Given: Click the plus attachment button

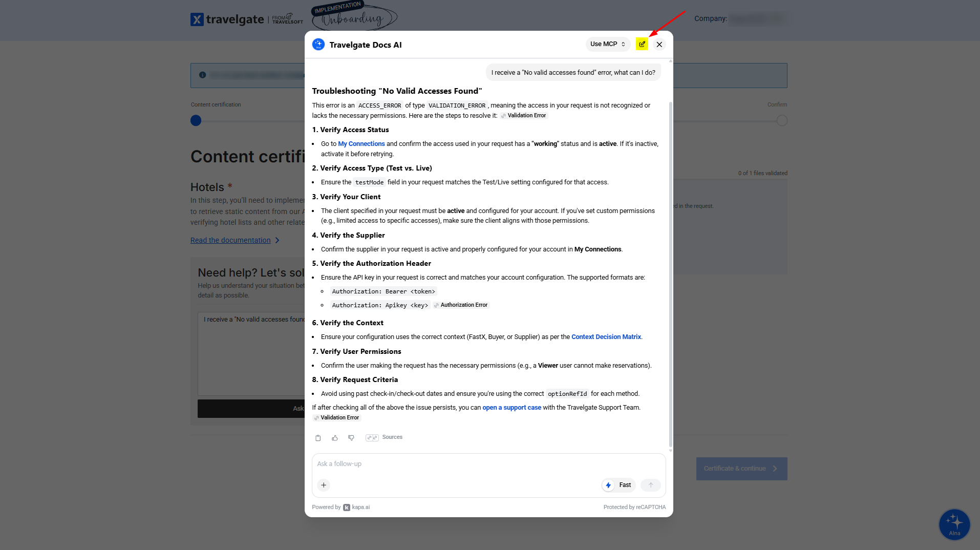Looking at the screenshot, I should [324, 485].
